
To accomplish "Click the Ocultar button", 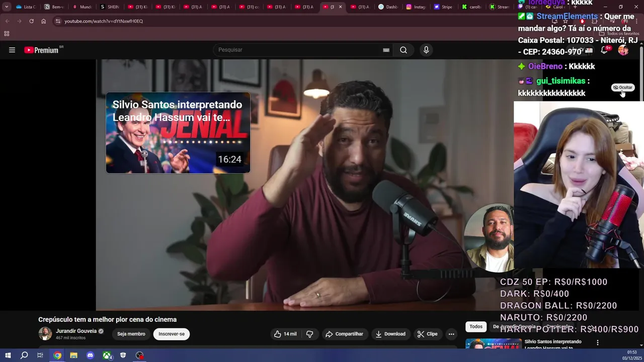I will 623,87.
